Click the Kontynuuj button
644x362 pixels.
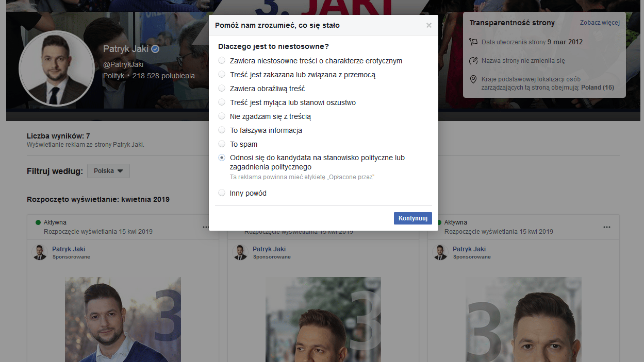pos(413,218)
